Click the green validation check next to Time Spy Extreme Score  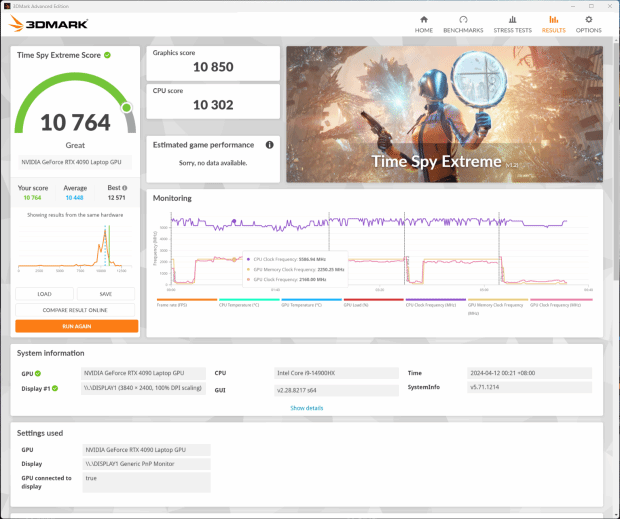pos(107,55)
